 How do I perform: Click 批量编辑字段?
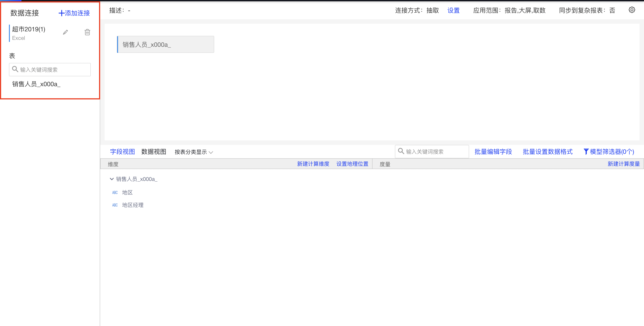coord(493,152)
